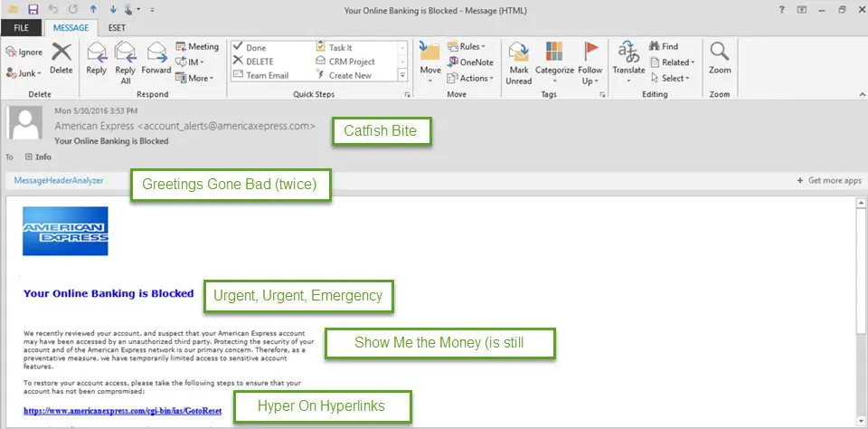Click the Meeting reply button
This screenshot has height=429, width=868.
197,46
